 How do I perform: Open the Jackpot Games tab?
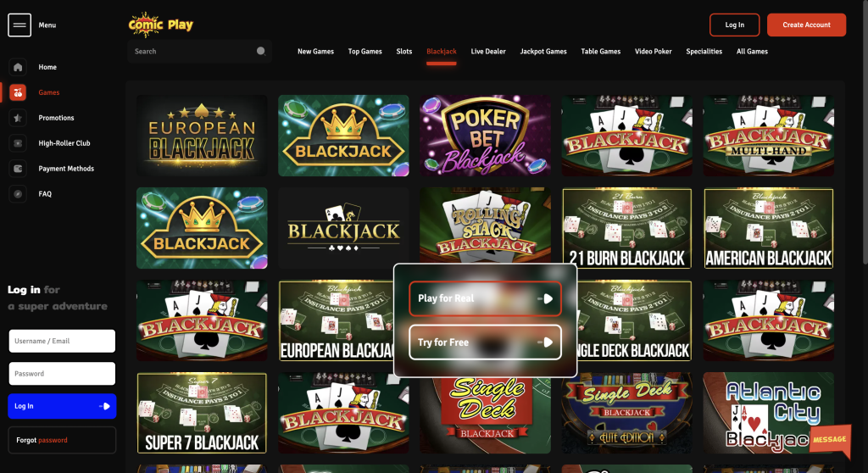tap(543, 52)
